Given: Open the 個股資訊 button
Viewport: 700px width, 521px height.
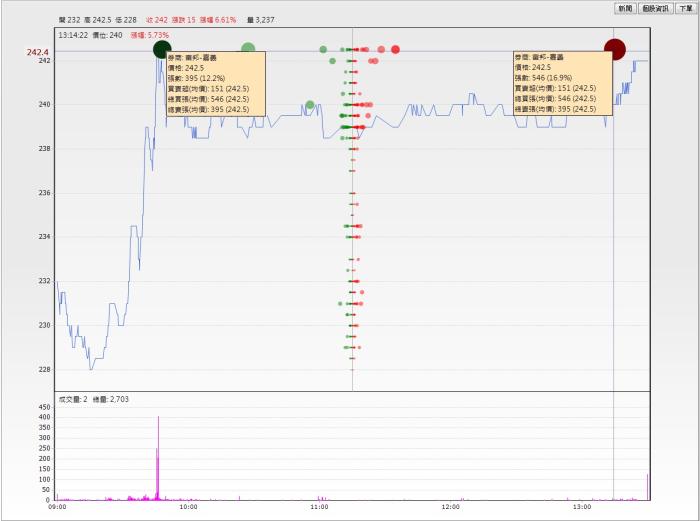Looking at the screenshot, I should coord(655,8).
